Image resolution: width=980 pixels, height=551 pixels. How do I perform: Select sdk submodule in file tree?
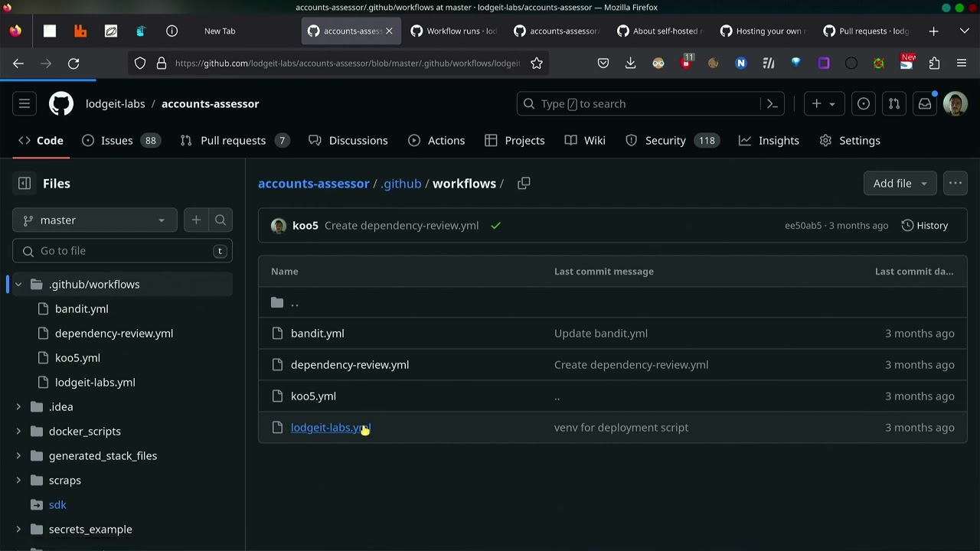[57, 504]
